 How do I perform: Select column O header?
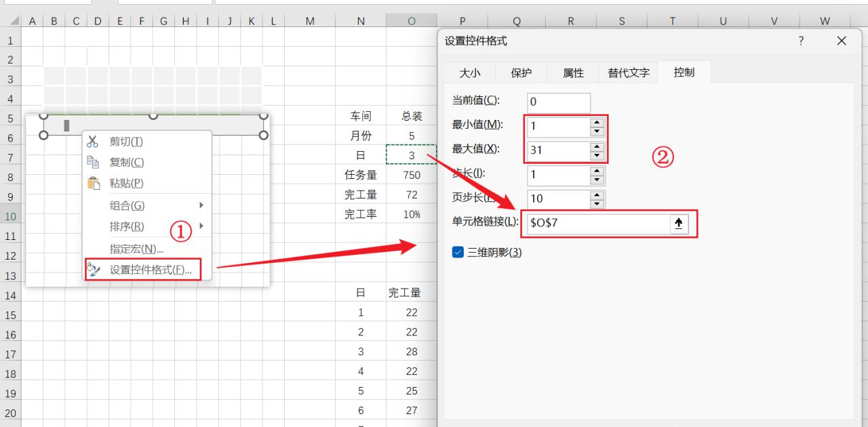tap(412, 21)
